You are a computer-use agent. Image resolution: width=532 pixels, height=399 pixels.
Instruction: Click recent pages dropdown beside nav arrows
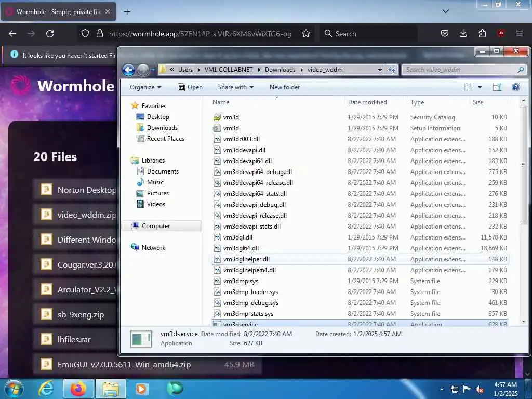click(x=153, y=70)
